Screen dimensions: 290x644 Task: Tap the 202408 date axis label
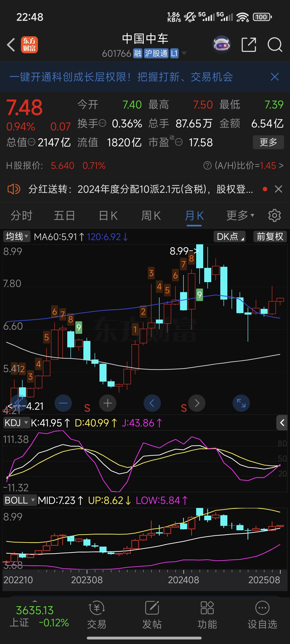(x=183, y=580)
